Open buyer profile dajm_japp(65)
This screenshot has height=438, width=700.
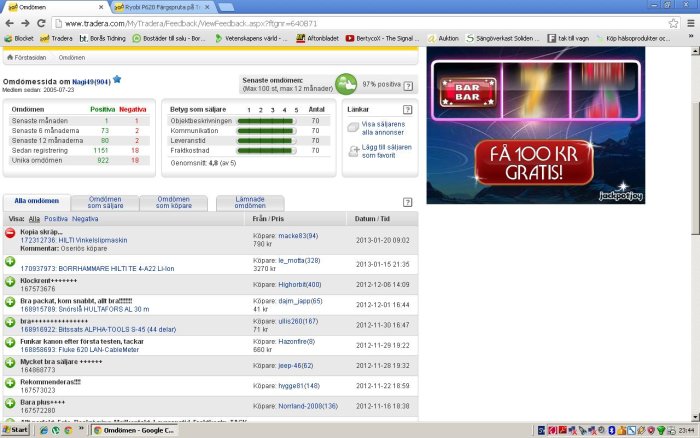pyautogui.click(x=300, y=301)
